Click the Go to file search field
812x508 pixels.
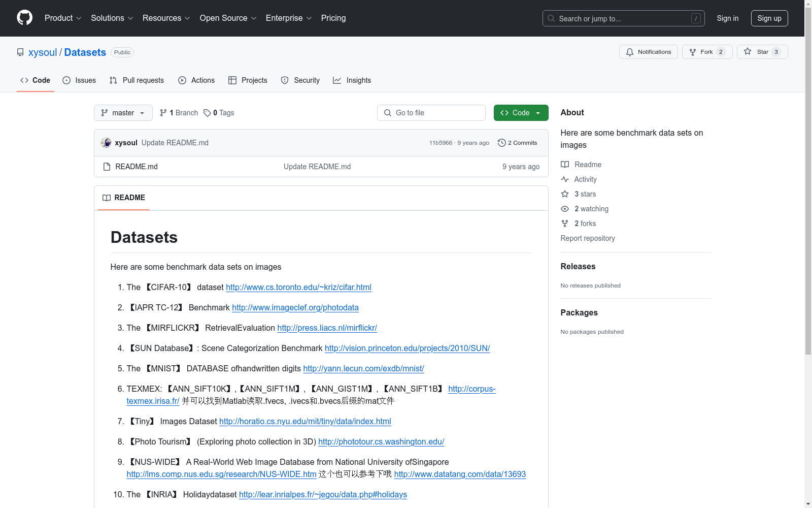(431, 113)
